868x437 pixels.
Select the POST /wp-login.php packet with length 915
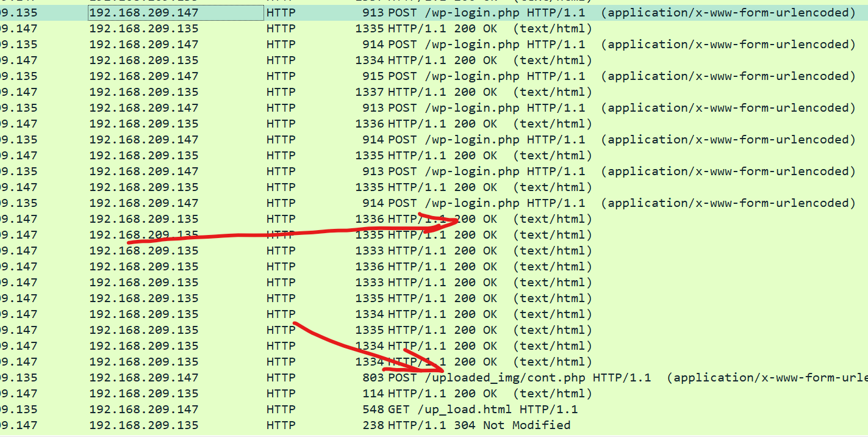click(434, 76)
